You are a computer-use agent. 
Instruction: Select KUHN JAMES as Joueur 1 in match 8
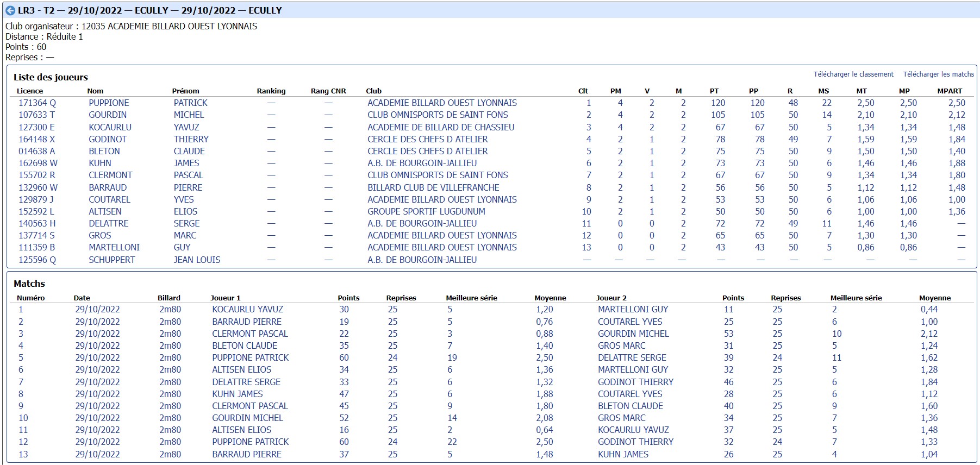[x=237, y=394]
